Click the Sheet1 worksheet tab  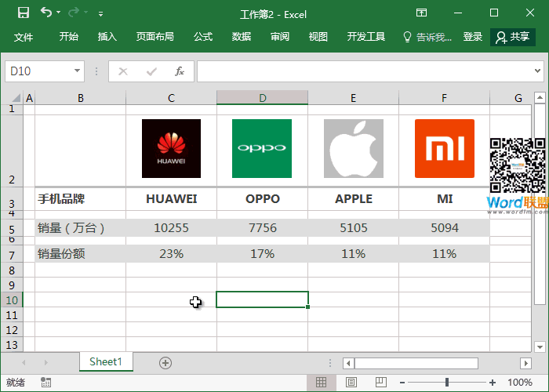106,361
